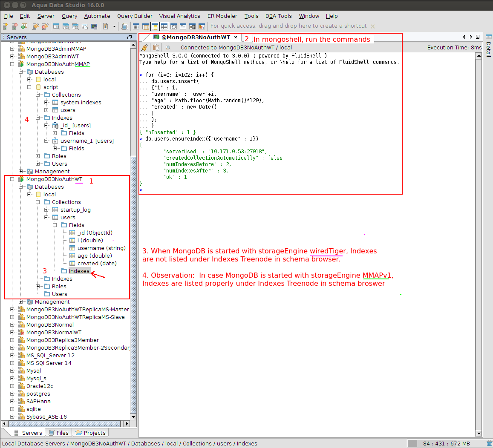Click the shell pane scroll-down arrow
493x448 pixels.
(479, 434)
